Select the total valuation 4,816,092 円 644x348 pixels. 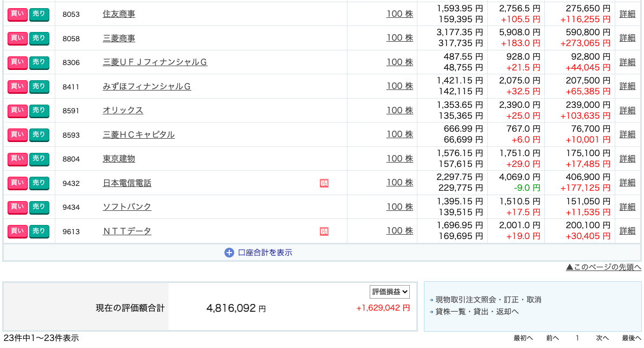tap(236, 308)
